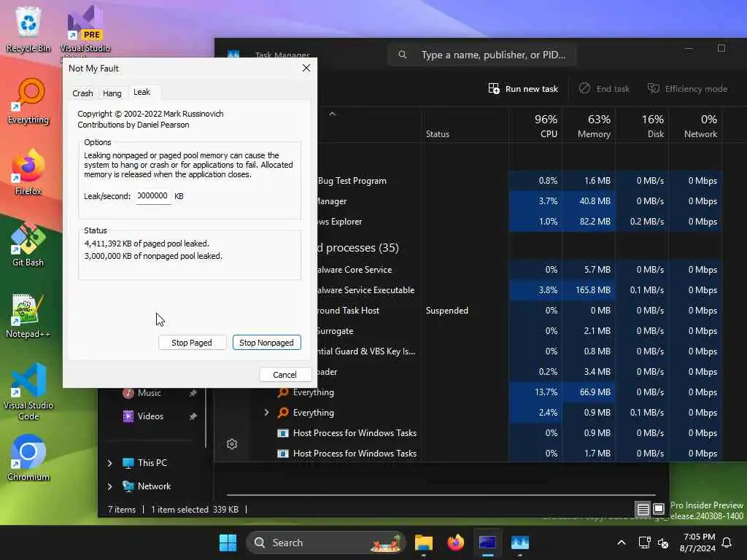The image size is (747, 560).
Task: Open Task Manager from the taskbar
Action: click(519, 542)
